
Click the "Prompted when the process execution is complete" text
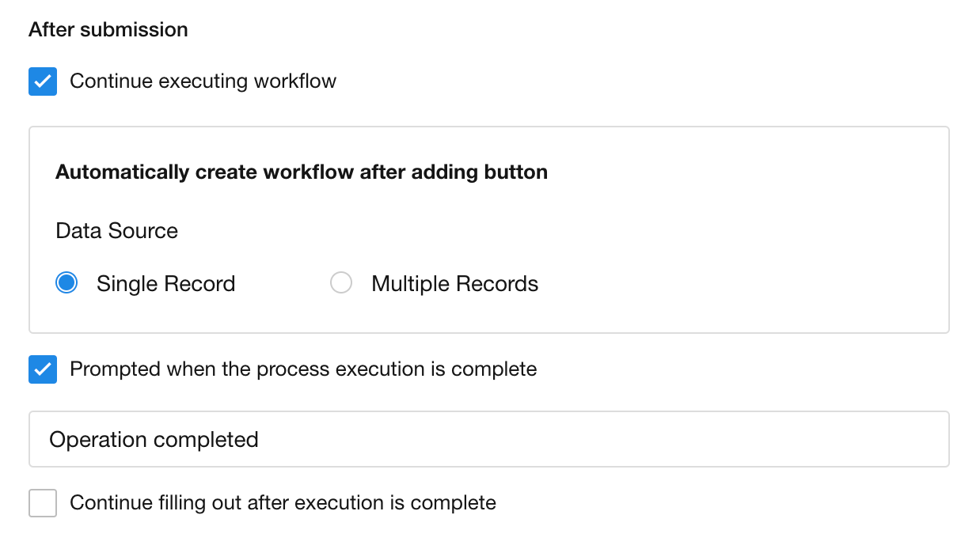click(303, 369)
